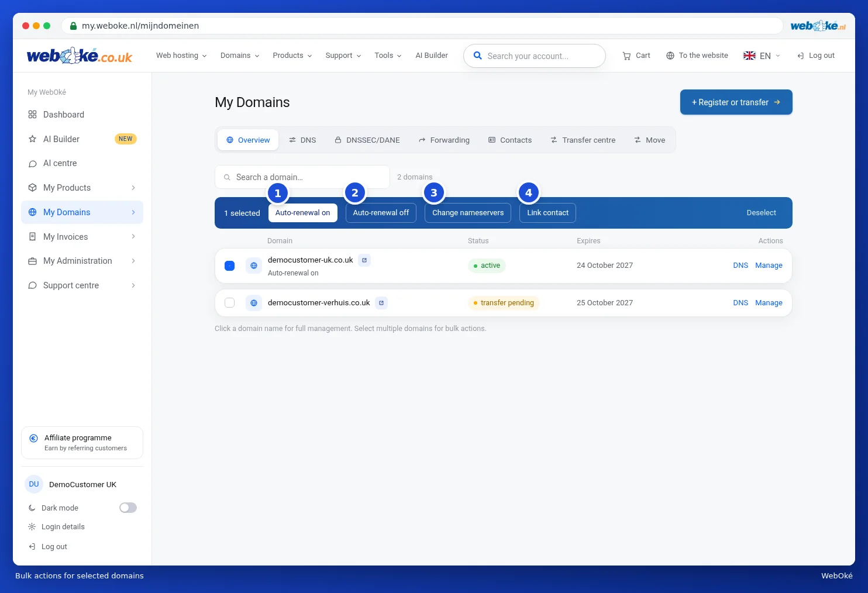Open the EN language selector
868x593 pixels.
tap(762, 56)
